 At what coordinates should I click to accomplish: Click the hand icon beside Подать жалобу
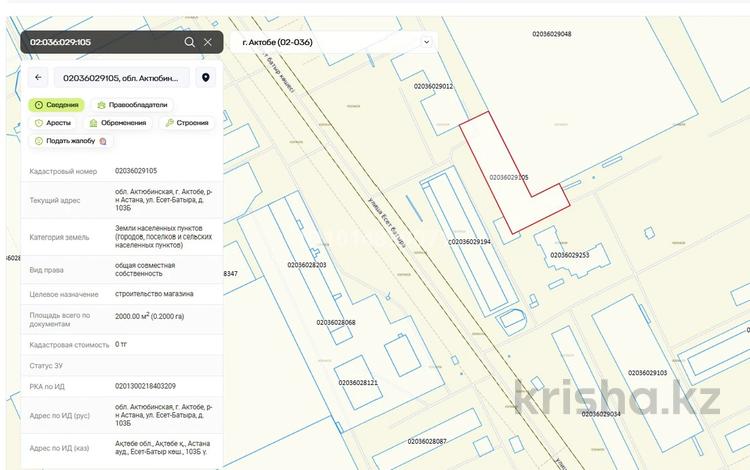[x=103, y=141]
